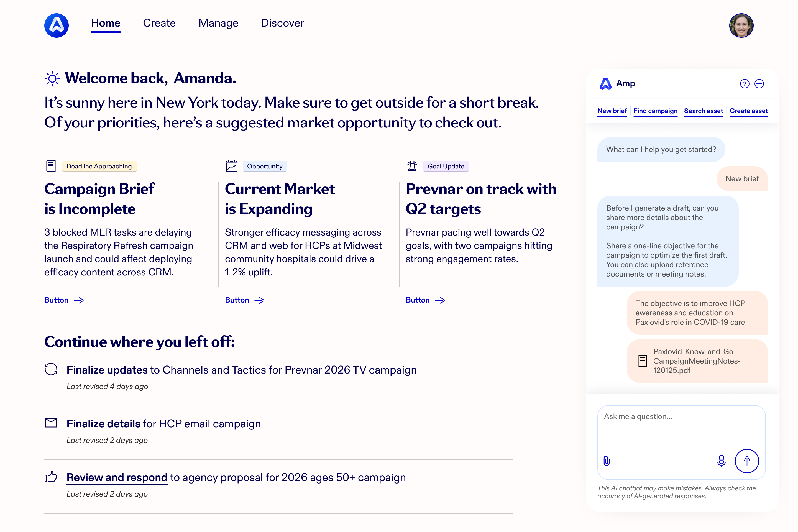Click the Deadline Approaching tag

pyautogui.click(x=99, y=166)
